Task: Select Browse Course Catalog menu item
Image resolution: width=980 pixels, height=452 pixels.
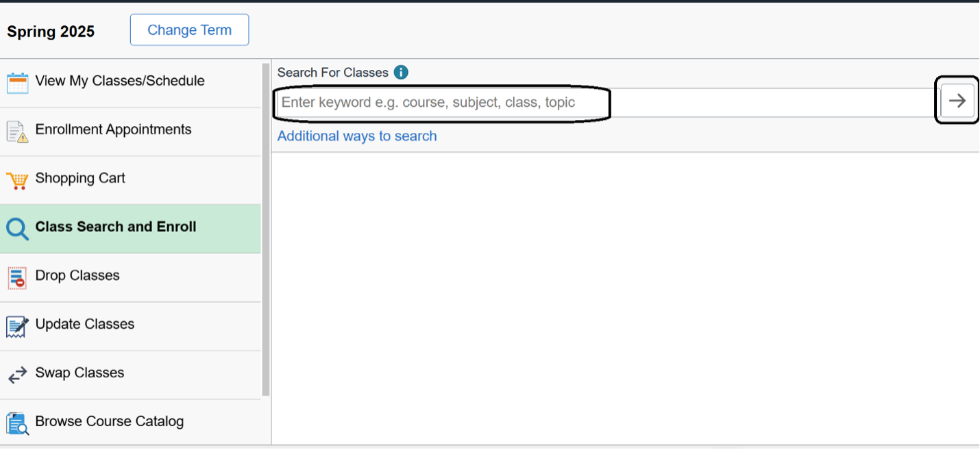Action: click(x=110, y=421)
